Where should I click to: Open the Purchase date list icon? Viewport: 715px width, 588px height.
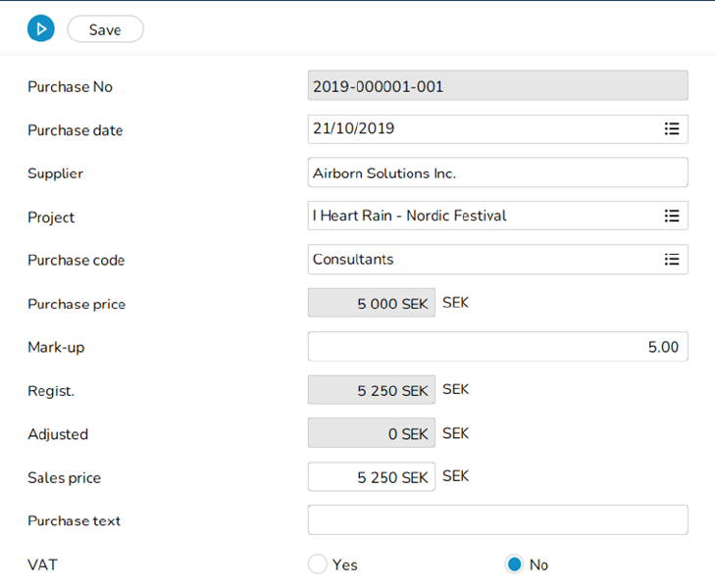(x=672, y=129)
